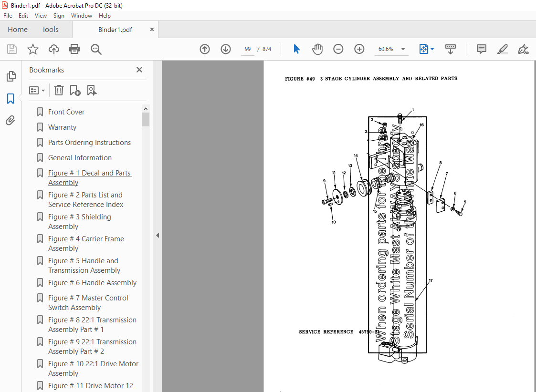Switch to the Tools tab
536x392 pixels.
coord(50,30)
